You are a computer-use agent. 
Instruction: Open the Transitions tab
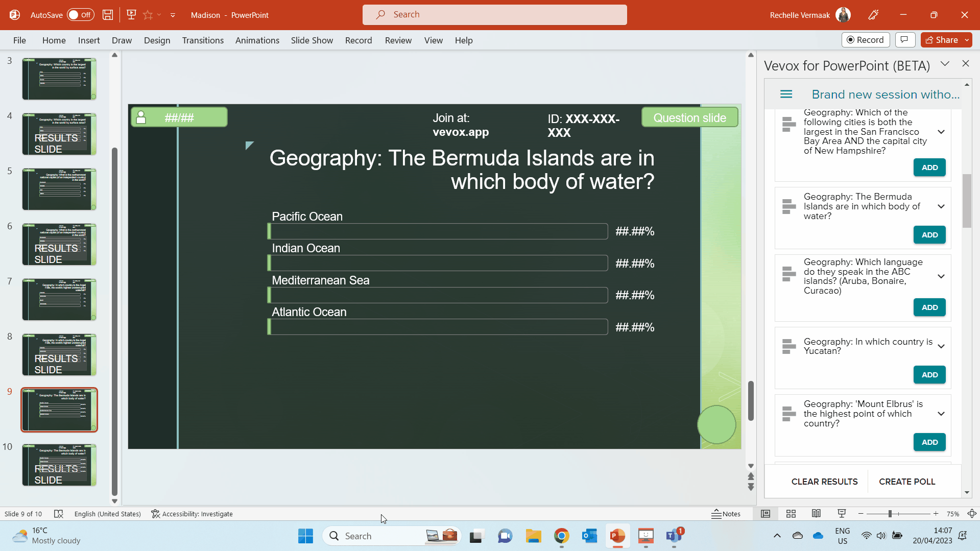click(x=203, y=40)
